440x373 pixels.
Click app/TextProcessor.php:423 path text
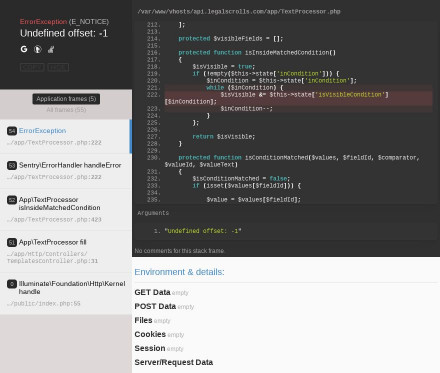tap(54, 220)
